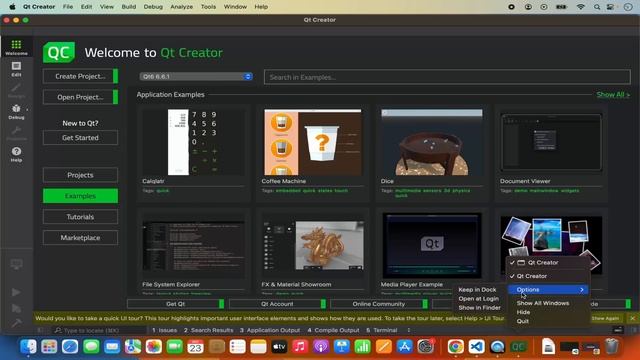Open Help mode in the sidebar
This screenshot has height=360, width=640.
click(16, 154)
